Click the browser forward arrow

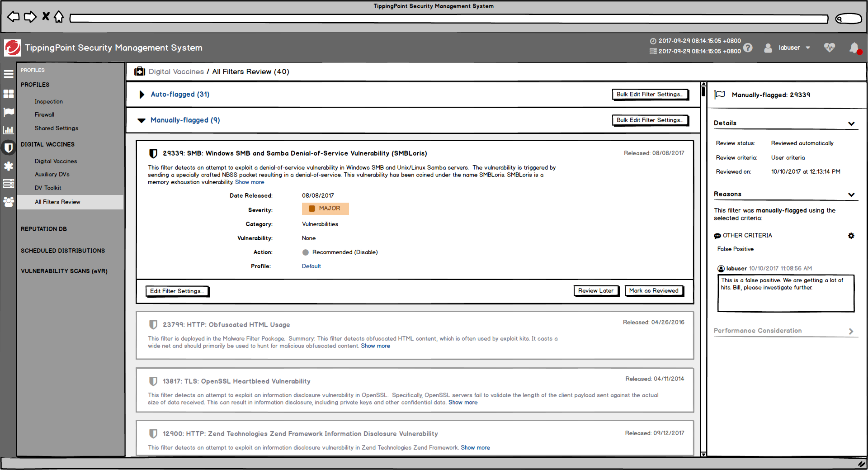(30, 17)
